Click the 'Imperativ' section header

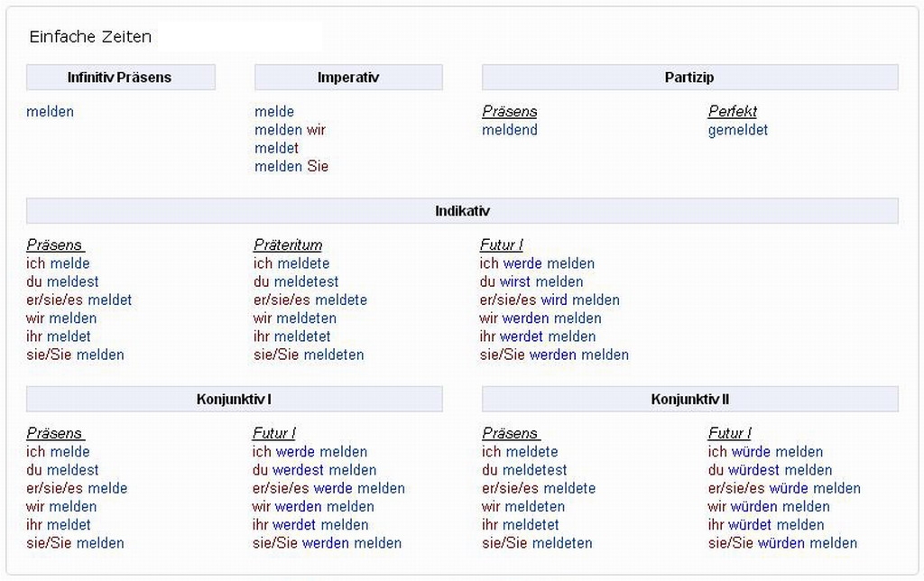348,78
